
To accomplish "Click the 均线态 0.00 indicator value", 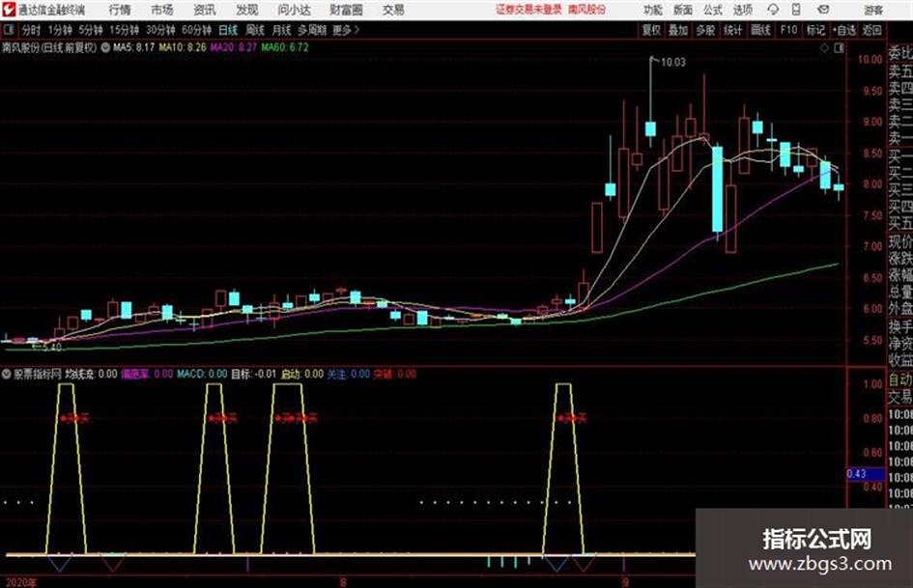I will point(90,374).
